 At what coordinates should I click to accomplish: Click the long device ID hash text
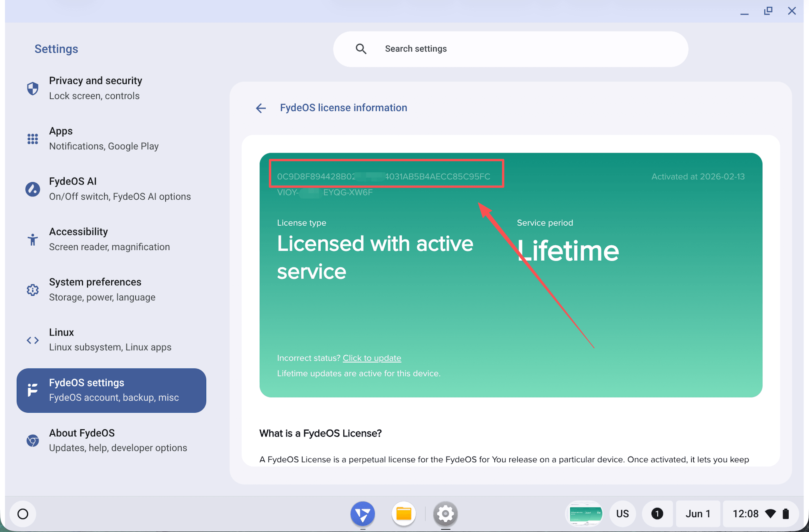(x=384, y=176)
